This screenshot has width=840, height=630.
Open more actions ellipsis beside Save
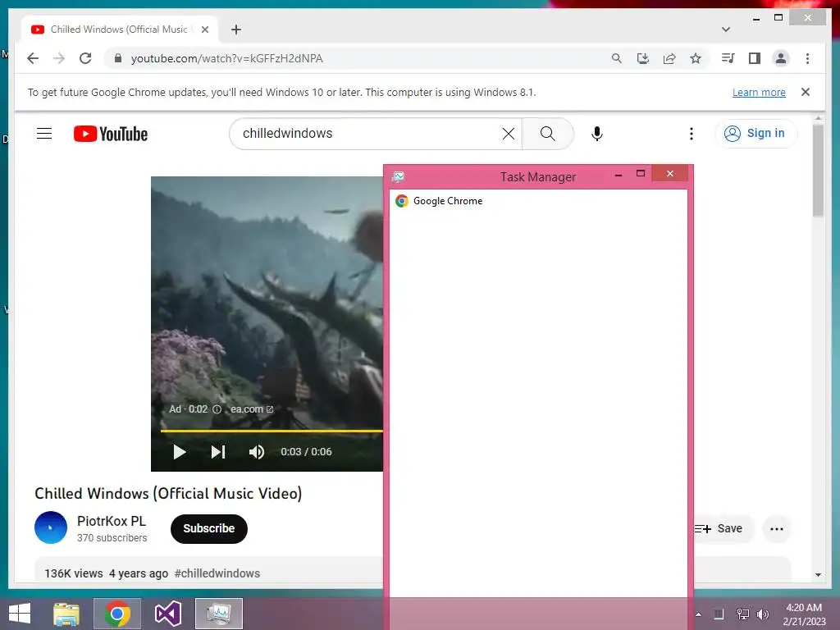[x=776, y=529]
